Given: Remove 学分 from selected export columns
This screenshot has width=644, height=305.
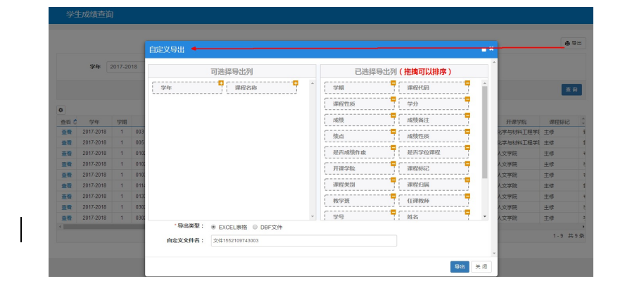Looking at the screenshot, I should pyautogui.click(x=467, y=99).
